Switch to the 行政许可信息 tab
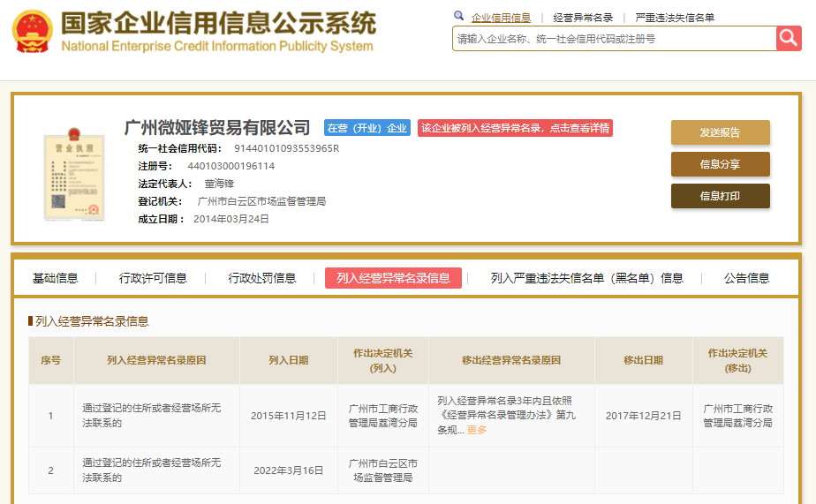This screenshot has width=816, height=504. [x=153, y=278]
